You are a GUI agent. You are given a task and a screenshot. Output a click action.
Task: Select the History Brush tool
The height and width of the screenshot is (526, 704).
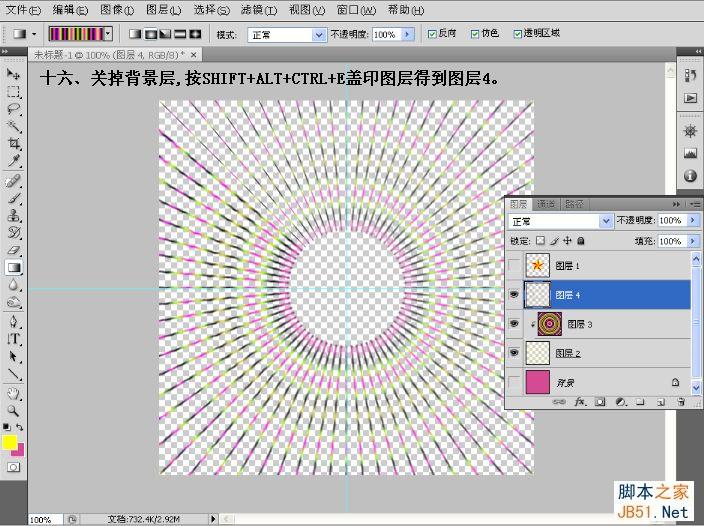coord(13,232)
